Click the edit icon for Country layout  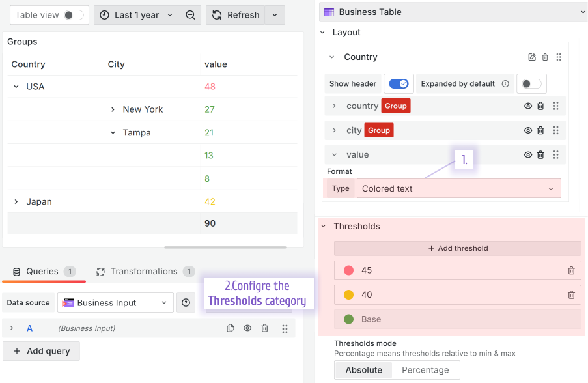tap(532, 57)
